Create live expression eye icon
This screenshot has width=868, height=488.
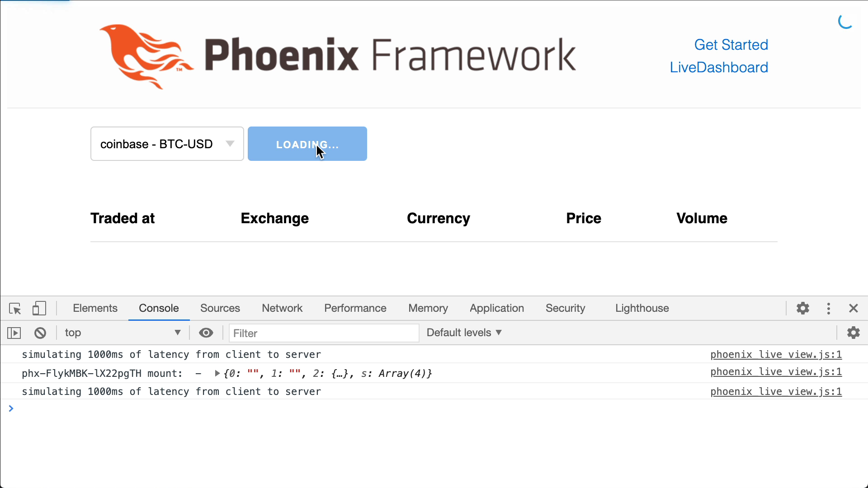tap(206, 333)
